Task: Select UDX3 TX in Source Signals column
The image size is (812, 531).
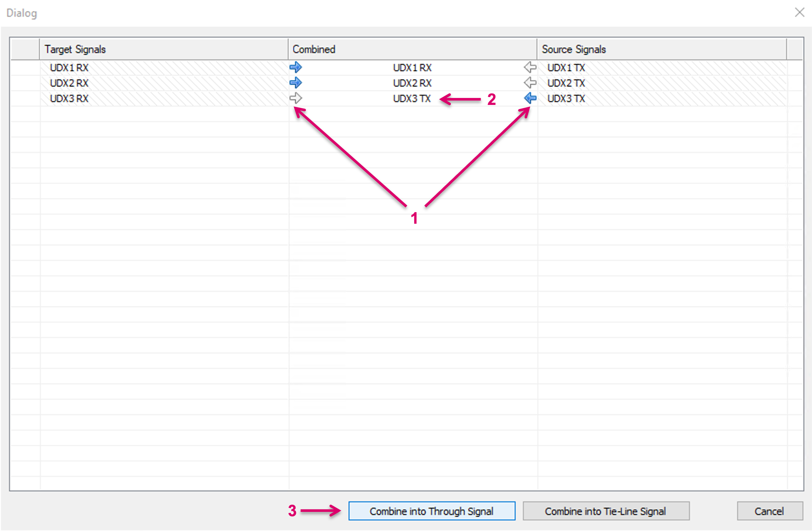Action: (x=566, y=99)
